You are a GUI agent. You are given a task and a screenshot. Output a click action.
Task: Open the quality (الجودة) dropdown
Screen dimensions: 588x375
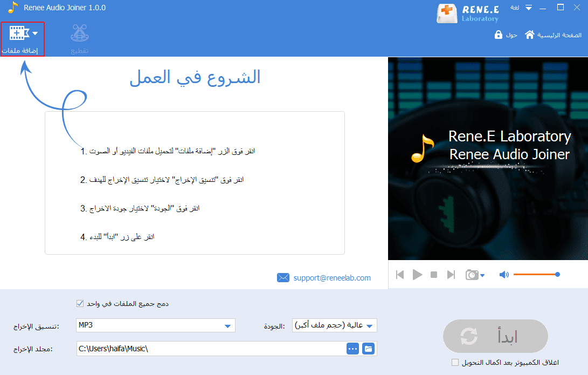click(x=335, y=325)
